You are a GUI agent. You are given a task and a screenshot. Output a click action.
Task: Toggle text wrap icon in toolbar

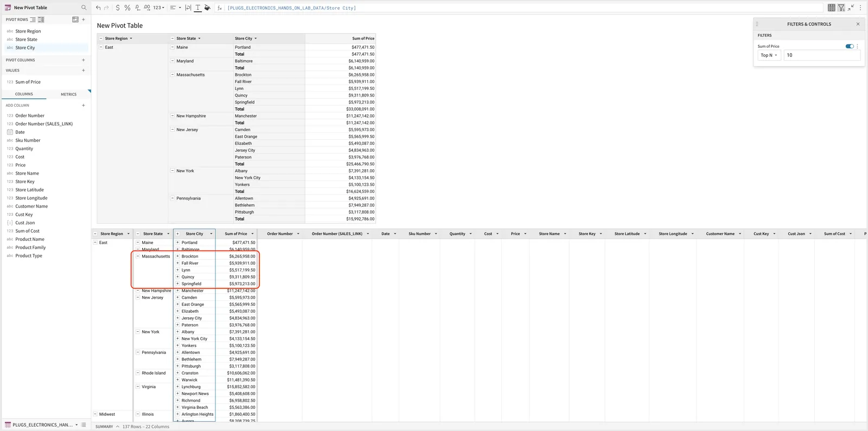[188, 8]
